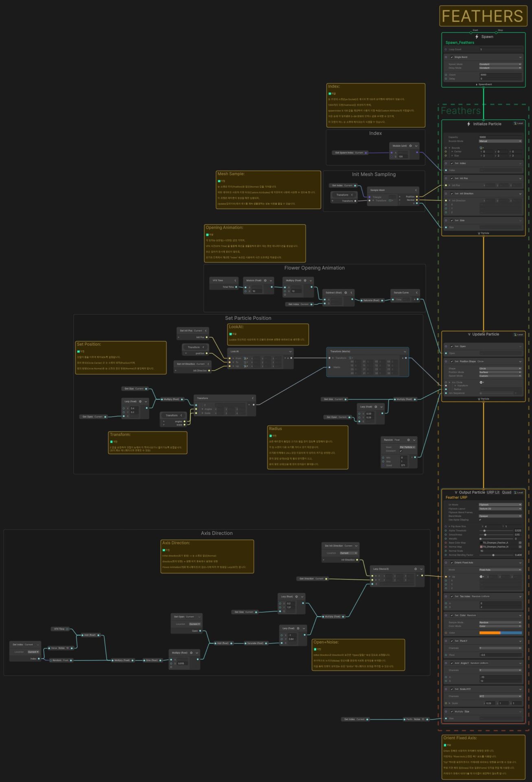Screen dimensions: 532x782
Task: Click the Up space icon on Look At node
Action: tap(246, 366)
